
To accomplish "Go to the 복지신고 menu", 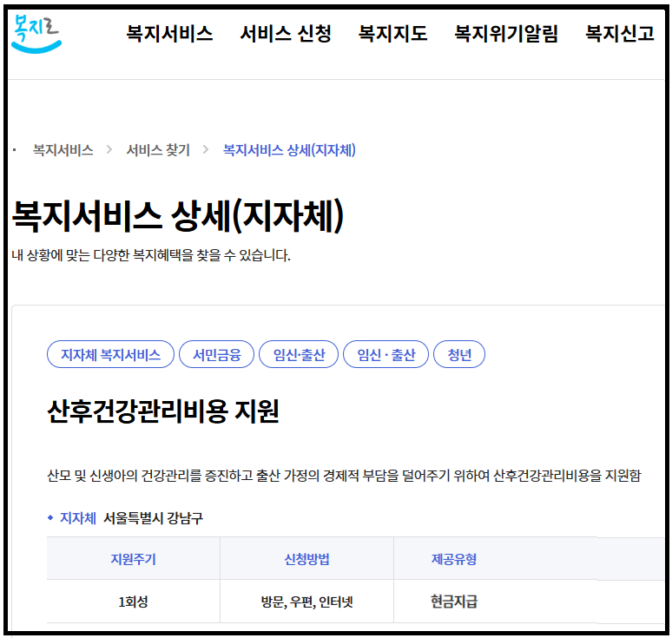I will point(620,34).
